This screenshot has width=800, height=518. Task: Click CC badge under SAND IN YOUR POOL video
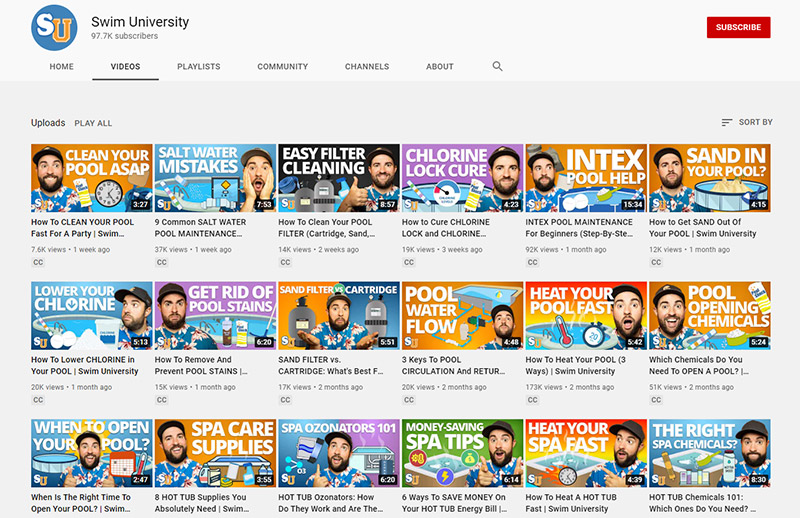(x=656, y=262)
